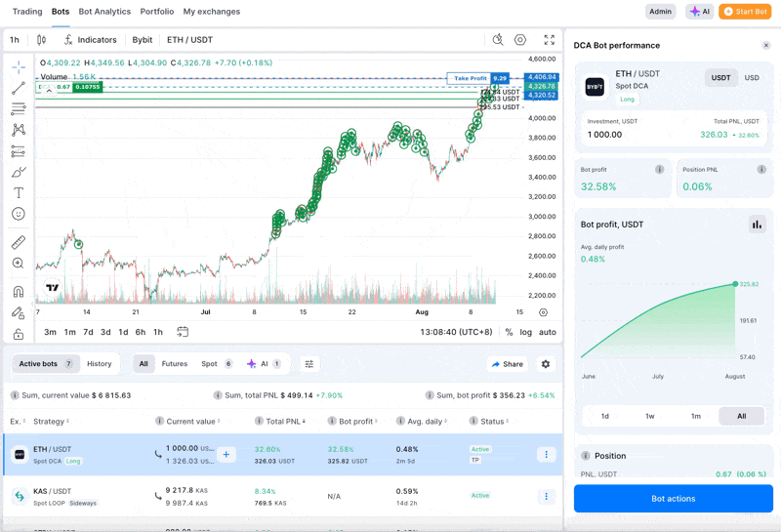This screenshot has height=532, width=781.
Task: Open three-dot menu for ETH bot
Action: point(546,454)
